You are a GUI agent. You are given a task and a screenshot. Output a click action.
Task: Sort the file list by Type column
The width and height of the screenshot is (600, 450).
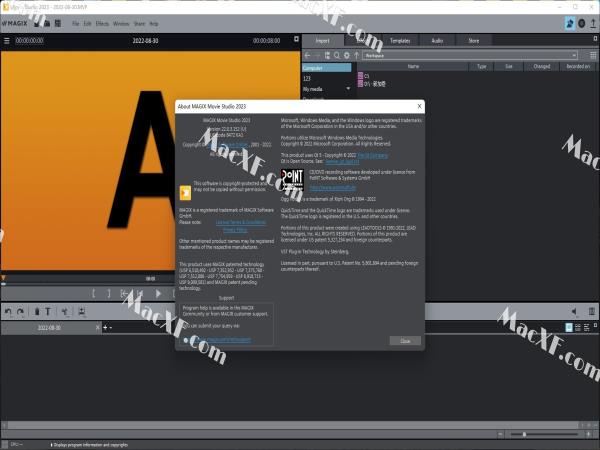point(482,67)
